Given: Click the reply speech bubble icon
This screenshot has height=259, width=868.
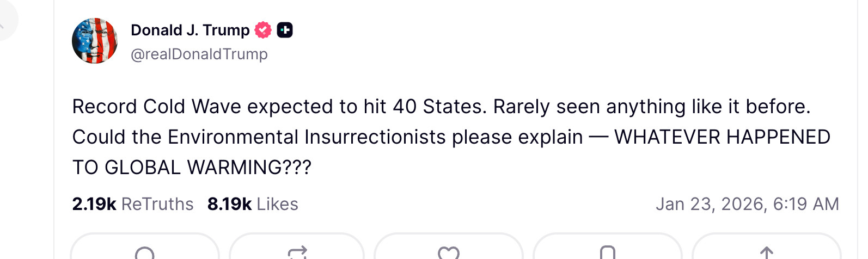Looking at the screenshot, I should click(x=145, y=252).
